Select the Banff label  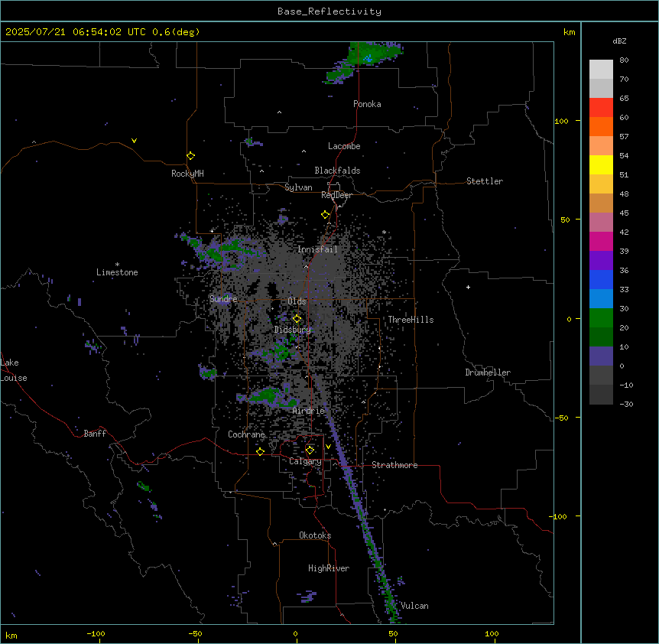tap(95, 434)
